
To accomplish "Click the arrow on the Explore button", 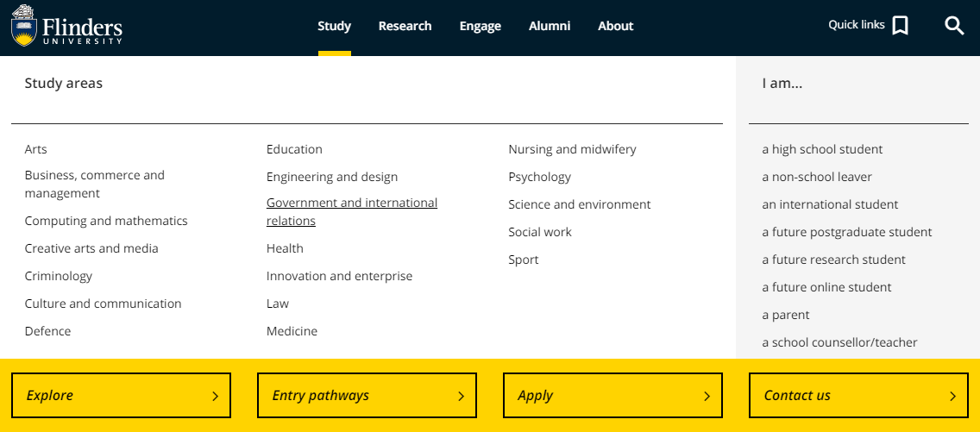I will pos(215,396).
